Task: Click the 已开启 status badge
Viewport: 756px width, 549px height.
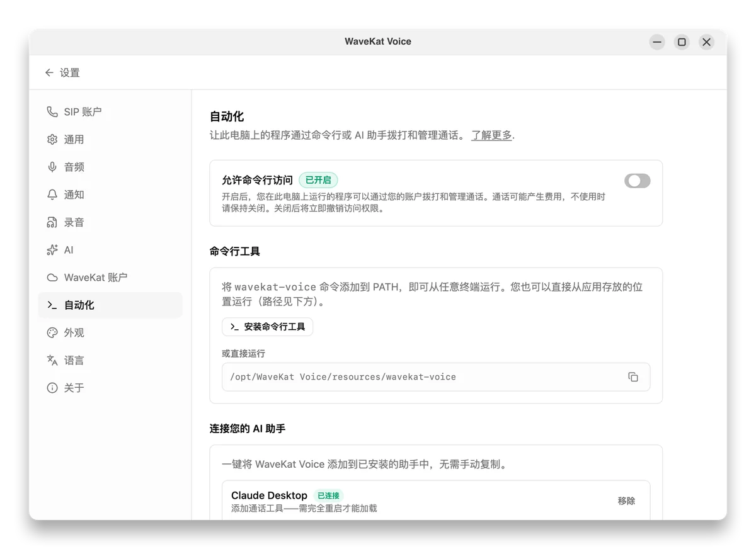Action: coord(318,180)
